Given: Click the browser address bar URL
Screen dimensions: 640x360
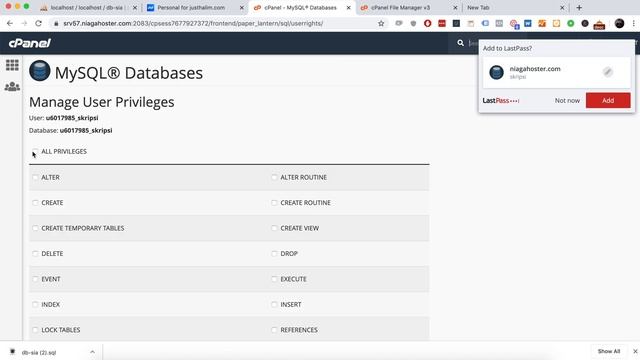Looking at the screenshot, I should click(x=193, y=24).
